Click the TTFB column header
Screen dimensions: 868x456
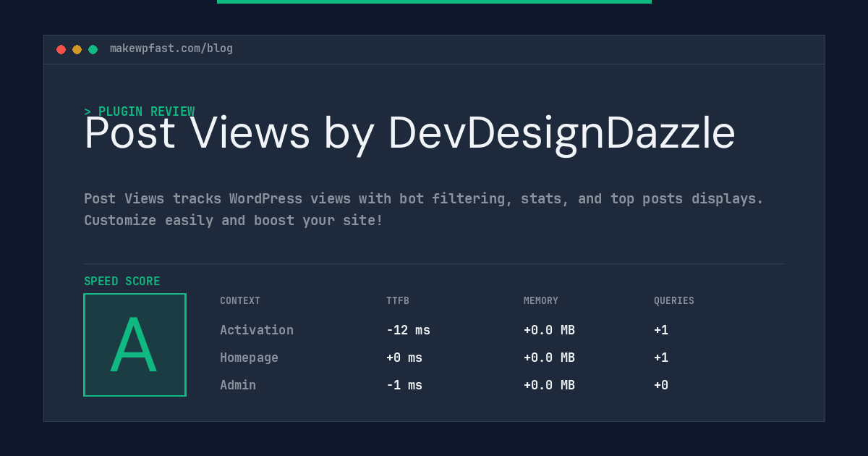[398, 301]
